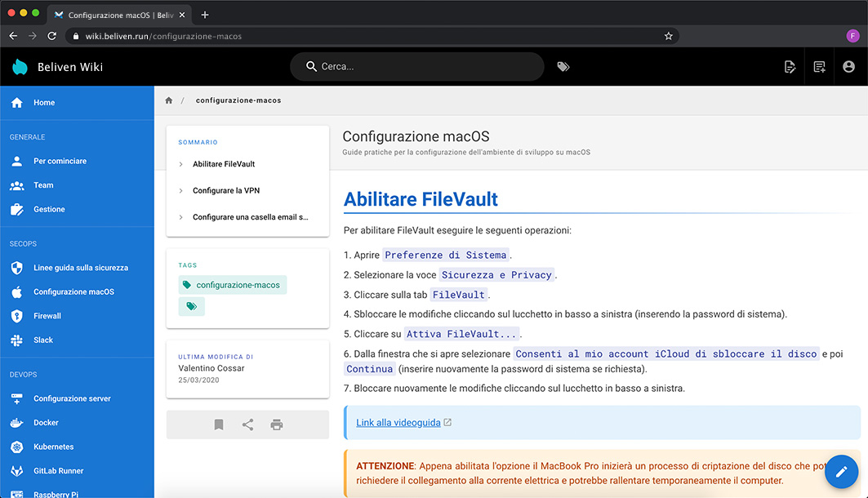Click the home icon in breadcrumb
This screenshot has width=868, height=498.
(x=169, y=100)
